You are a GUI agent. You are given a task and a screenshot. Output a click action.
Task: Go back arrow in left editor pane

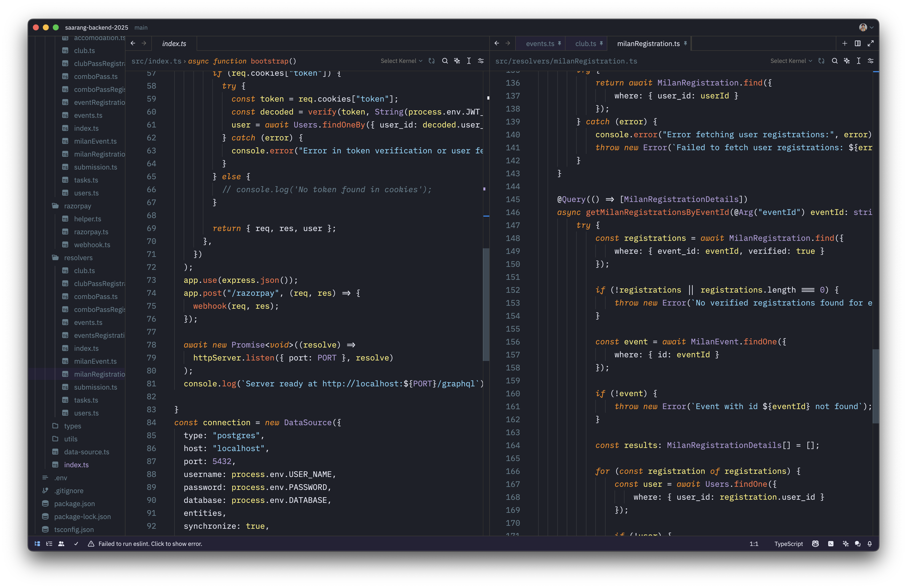coord(133,44)
